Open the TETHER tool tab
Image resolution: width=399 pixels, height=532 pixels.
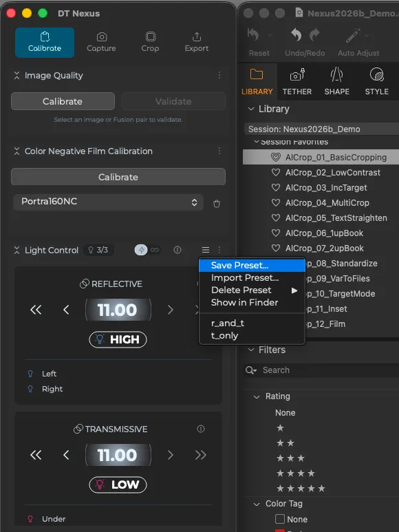[297, 82]
